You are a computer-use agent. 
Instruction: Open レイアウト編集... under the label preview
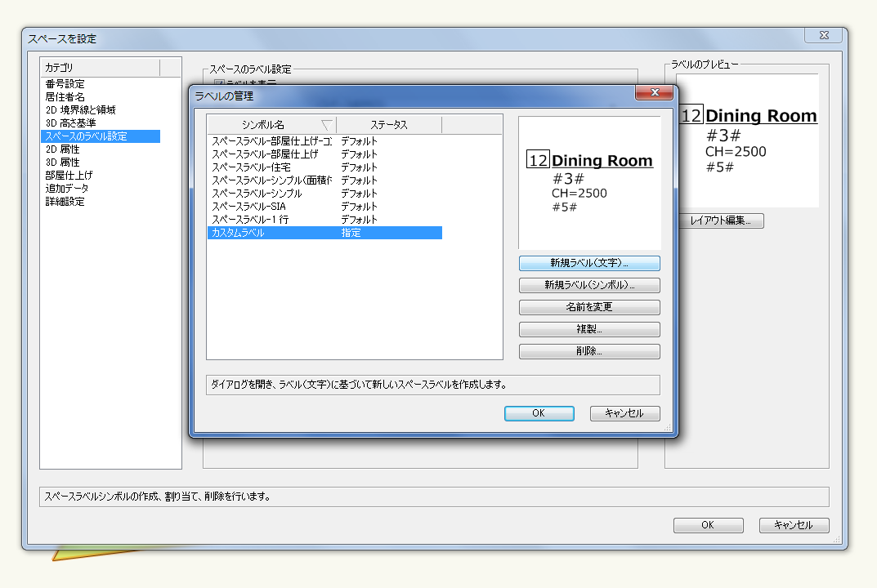pos(720,220)
